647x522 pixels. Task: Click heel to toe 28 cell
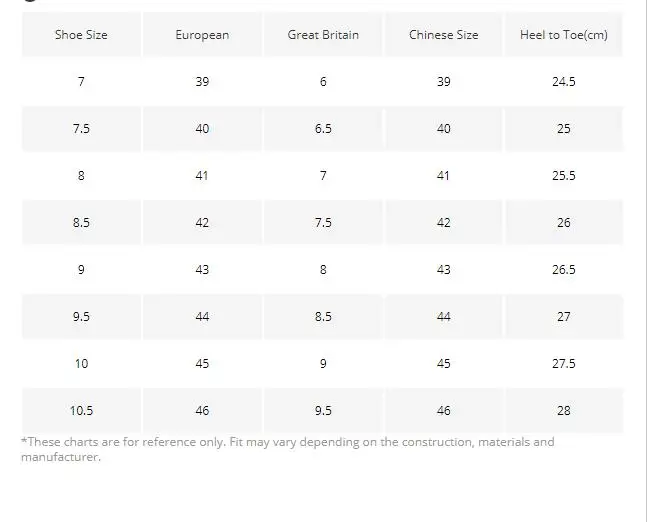coord(563,411)
